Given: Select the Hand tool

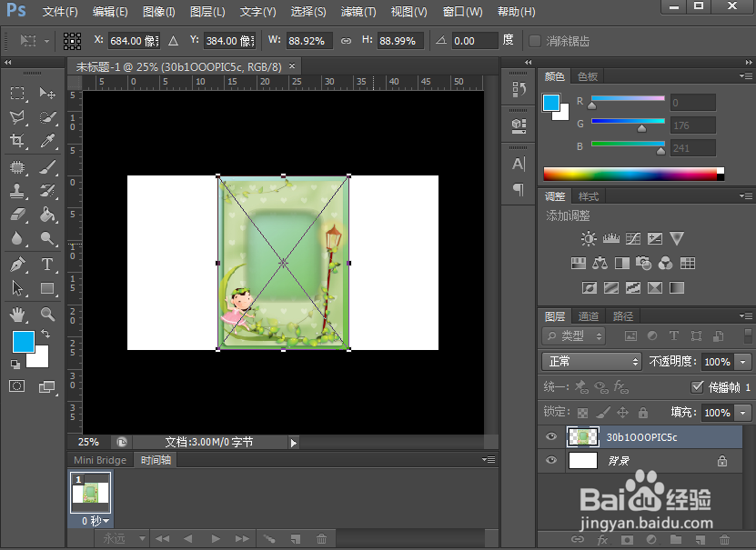Looking at the screenshot, I should [17, 315].
